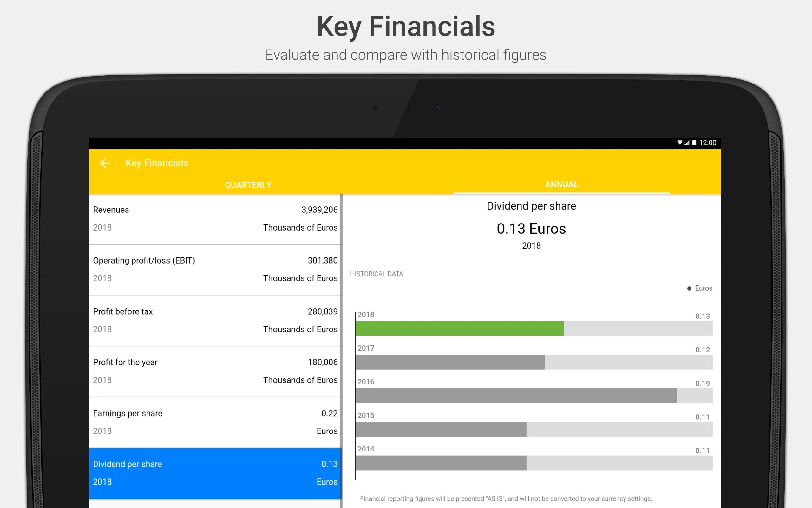Click the Dividend per share chart heading
This screenshot has width=812, height=508.
pyautogui.click(x=531, y=206)
